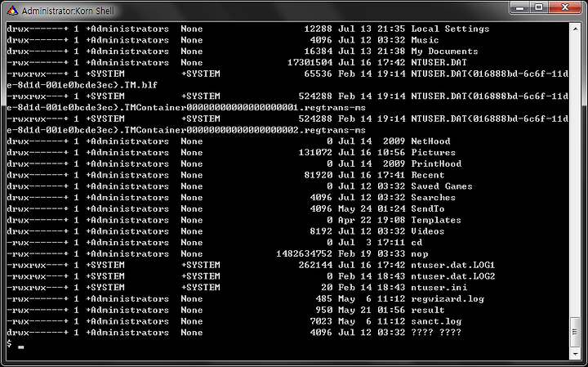
Task: Click the 'cd' file name
Action: 416,243
